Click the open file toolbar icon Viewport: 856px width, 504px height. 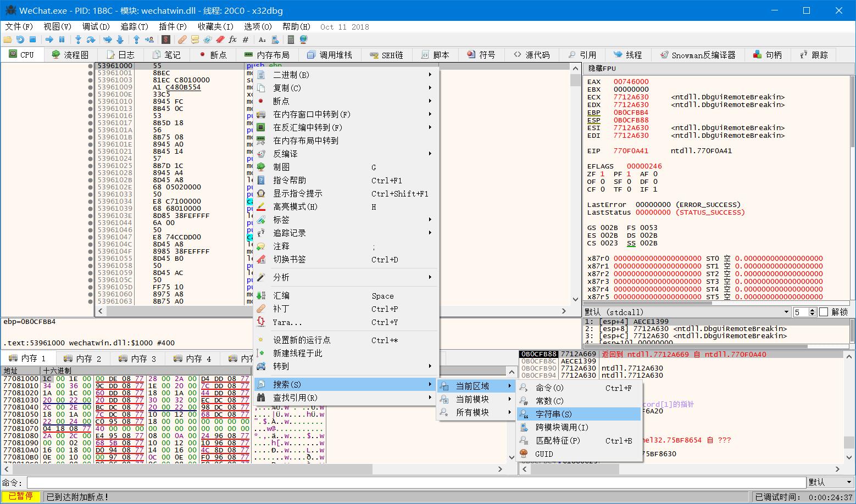pos(8,40)
